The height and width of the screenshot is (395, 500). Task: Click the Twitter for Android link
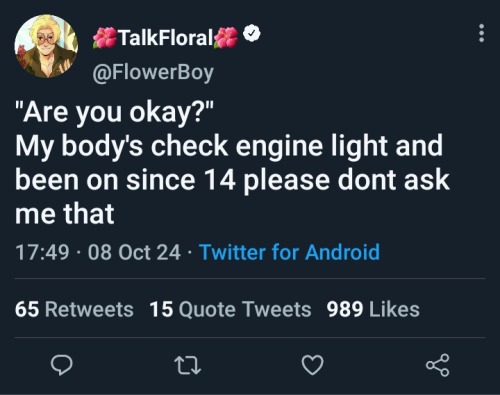pyautogui.click(x=289, y=252)
